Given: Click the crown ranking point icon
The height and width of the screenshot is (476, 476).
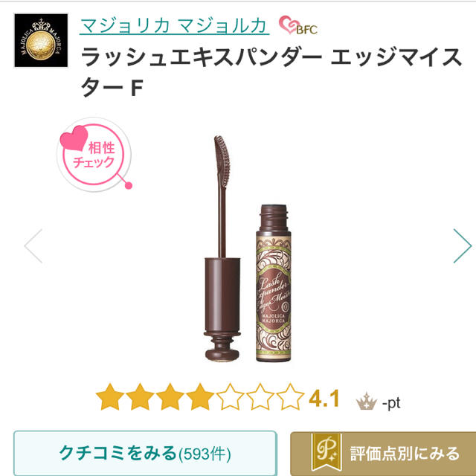Looking at the screenshot, I should coord(367,401).
